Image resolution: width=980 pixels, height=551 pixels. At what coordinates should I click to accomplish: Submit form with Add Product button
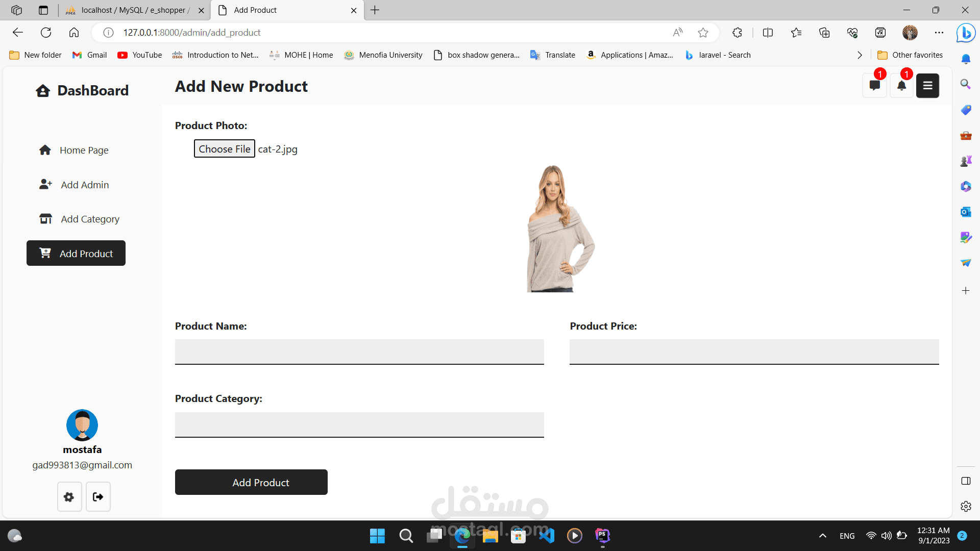point(251,482)
